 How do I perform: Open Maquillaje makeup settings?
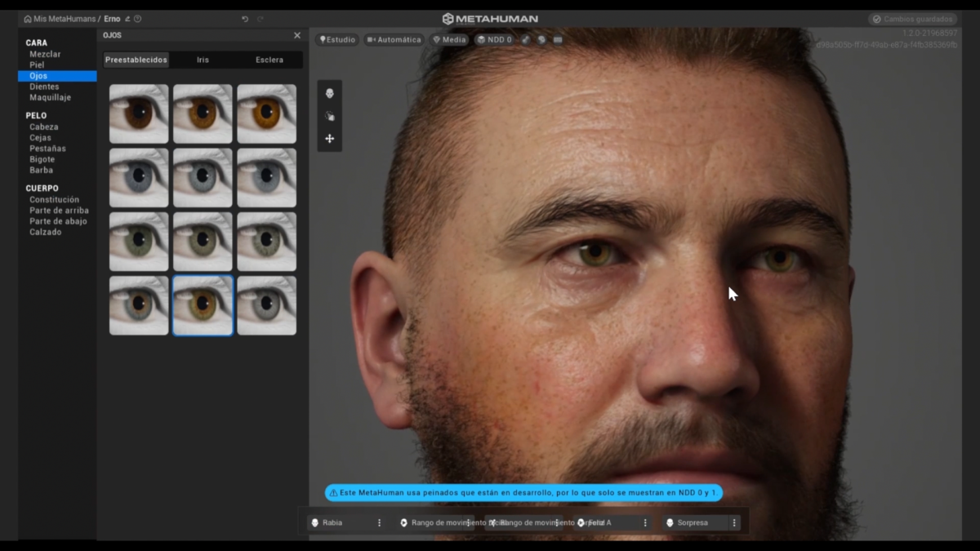(x=50, y=97)
